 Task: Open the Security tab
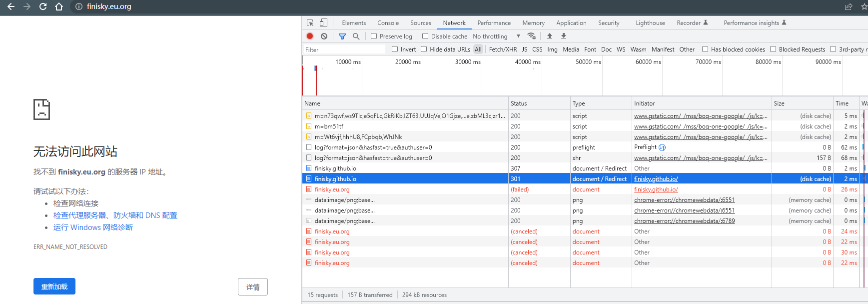[x=609, y=23]
